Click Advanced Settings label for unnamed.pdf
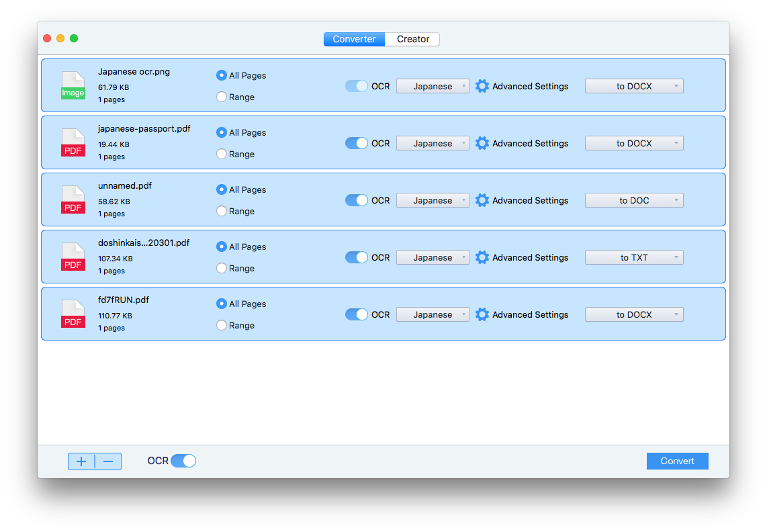Image resolution: width=767 pixels, height=532 pixels. point(530,200)
